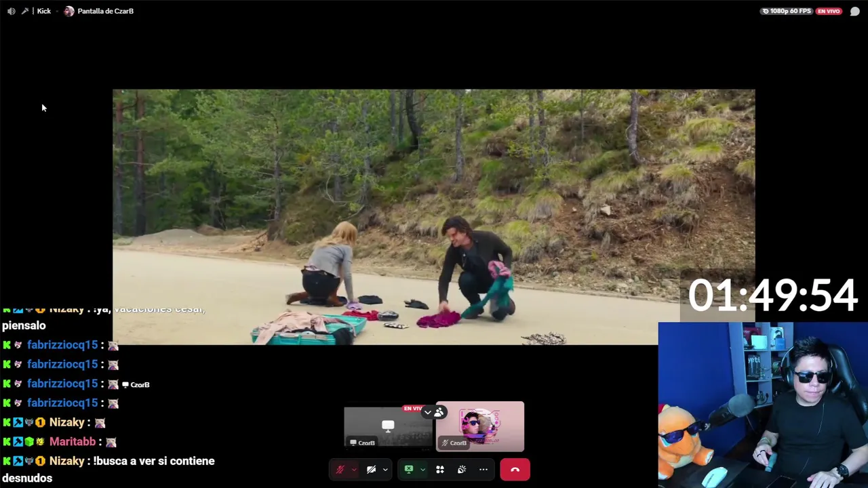Open camera options dropdown arrow

click(x=385, y=470)
